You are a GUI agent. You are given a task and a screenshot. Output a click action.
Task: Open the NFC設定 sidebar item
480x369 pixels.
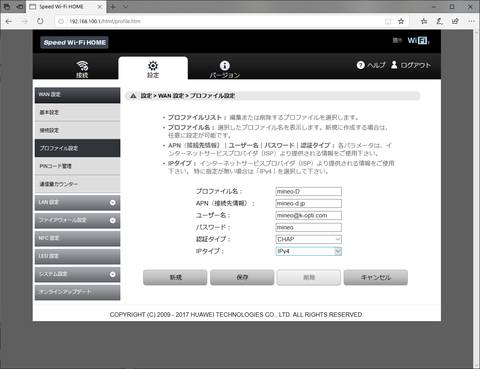click(77, 238)
